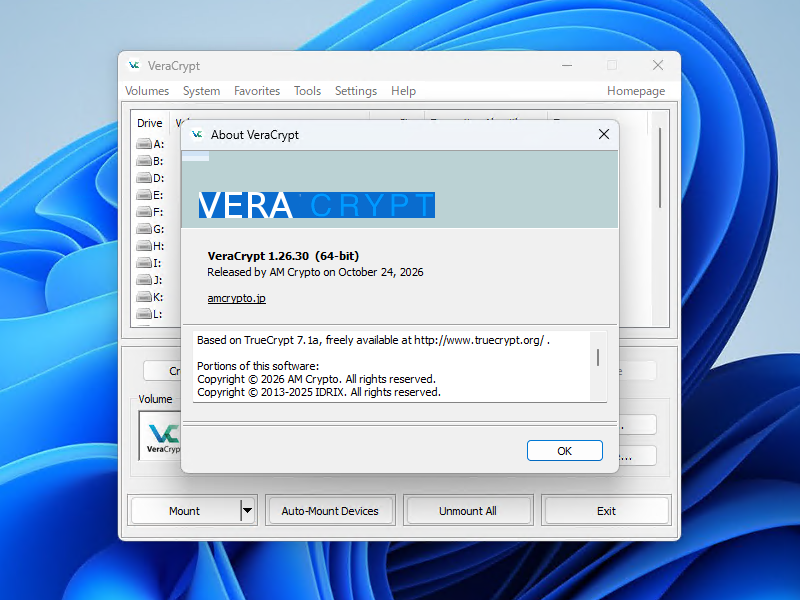This screenshot has width=800, height=600.
Task: Click 'Copyright © 2026 AM Crypto' line
Action: (x=316, y=379)
